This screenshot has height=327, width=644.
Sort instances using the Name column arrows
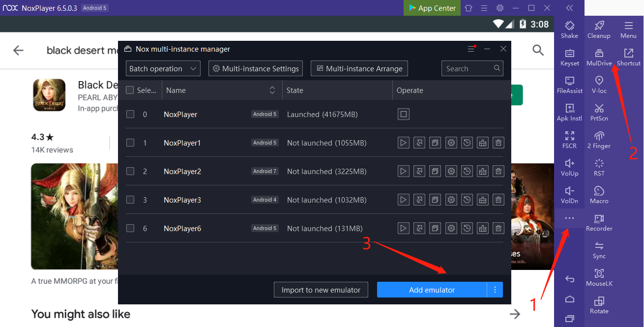coord(272,90)
